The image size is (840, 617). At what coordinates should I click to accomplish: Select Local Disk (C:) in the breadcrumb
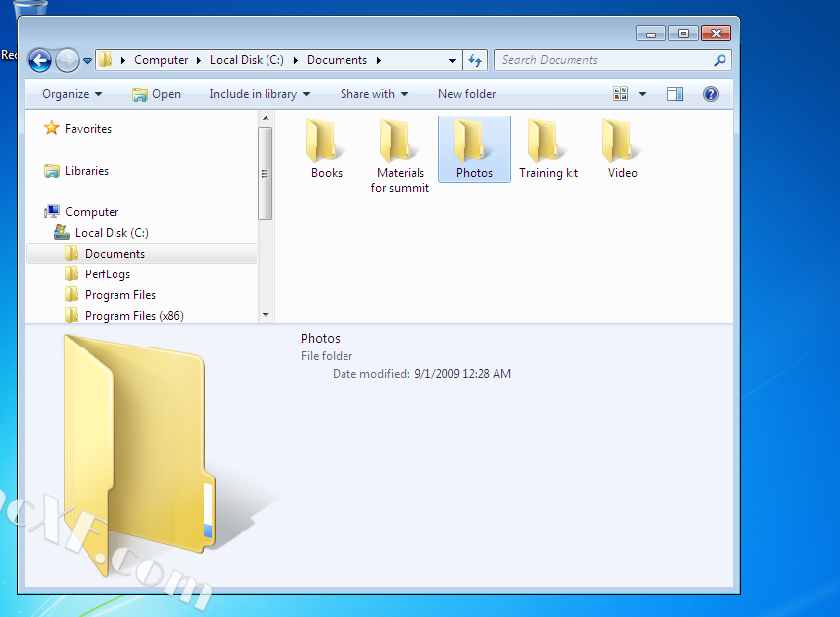click(247, 60)
